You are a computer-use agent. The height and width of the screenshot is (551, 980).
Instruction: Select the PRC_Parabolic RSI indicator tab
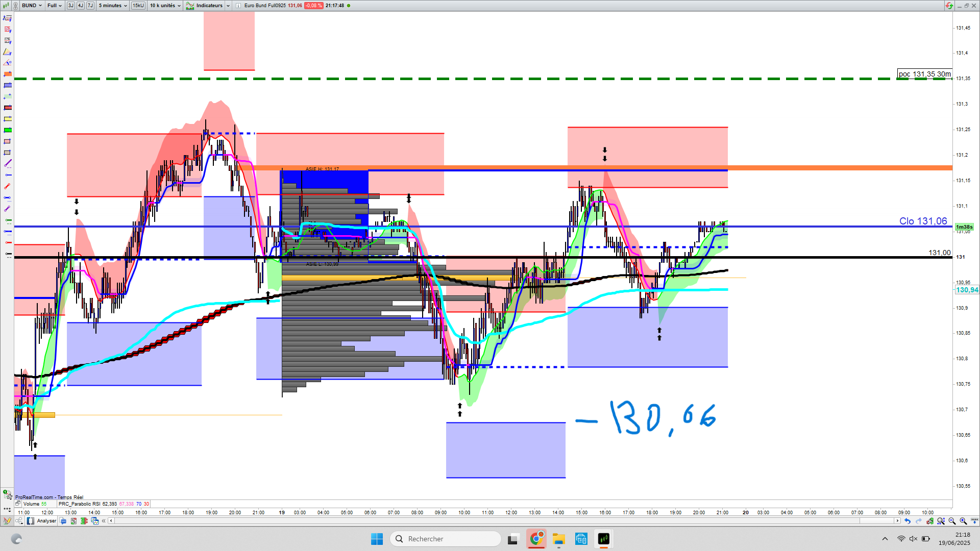tap(79, 504)
